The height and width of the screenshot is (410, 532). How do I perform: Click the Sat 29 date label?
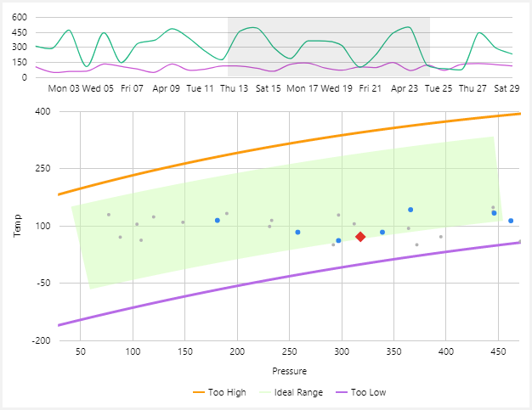click(x=507, y=87)
